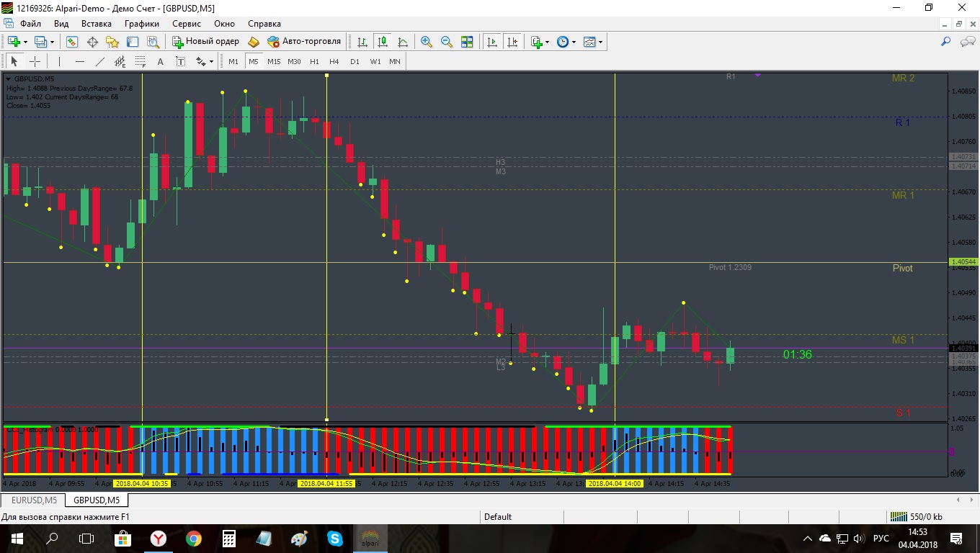
Task: Switch timeframe to MN
Action: pyautogui.click(x=395, y=61)
